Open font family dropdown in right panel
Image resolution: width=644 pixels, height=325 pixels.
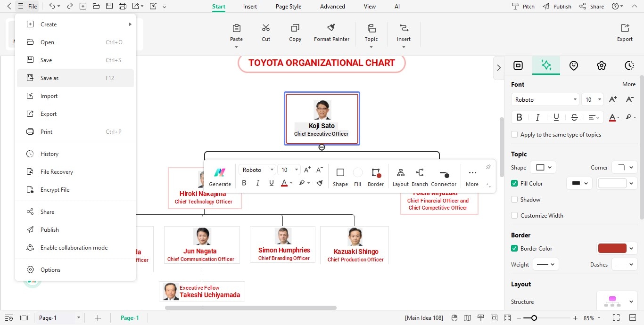click(x=545, y=99)
